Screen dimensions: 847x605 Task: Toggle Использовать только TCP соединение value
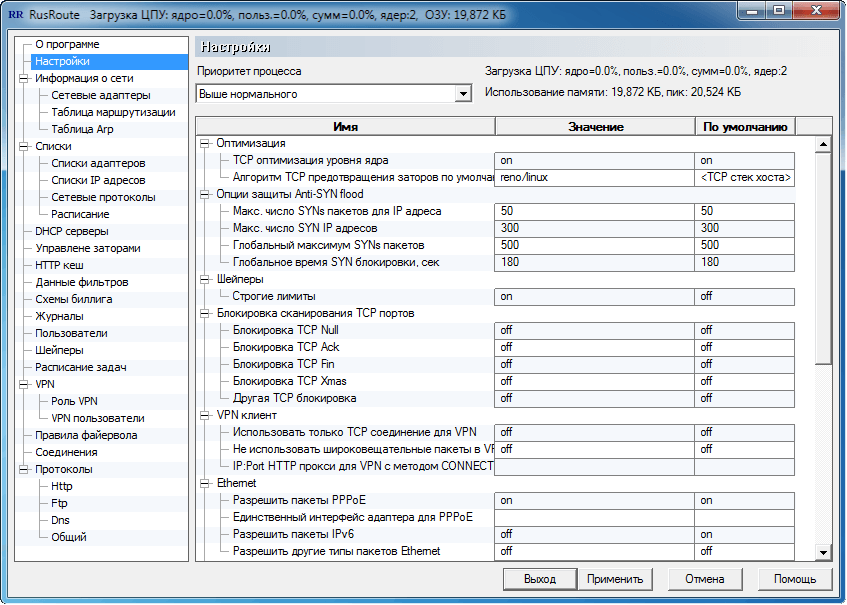click(594, 433)
